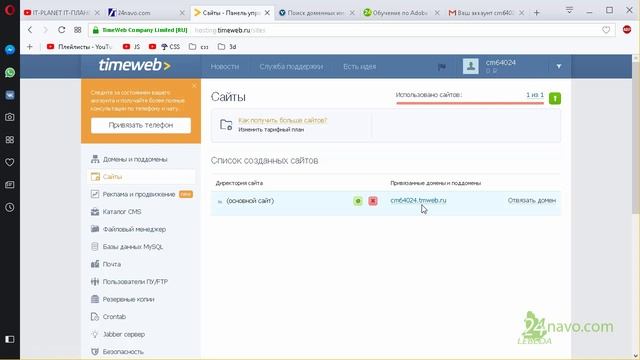Open Плейлисты YouTube bookmark
Viewport: 640px width, 360px height.
click(x=79, y=47)
